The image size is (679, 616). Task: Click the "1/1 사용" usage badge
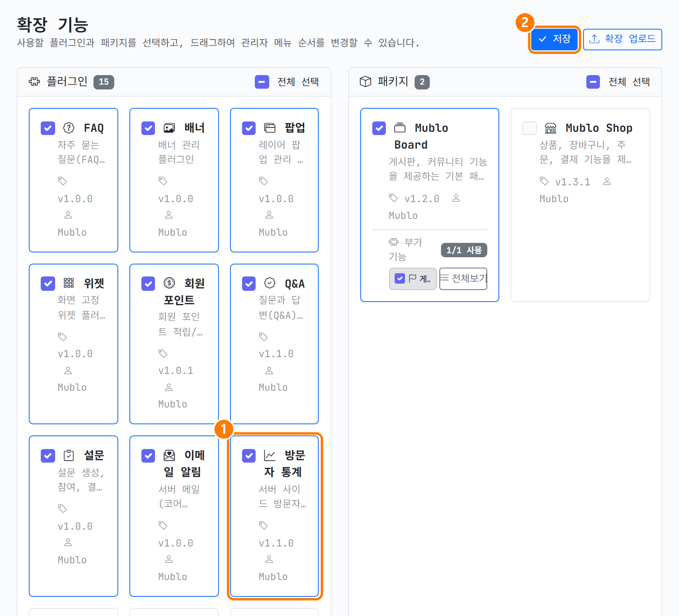(x=464, y=250)
